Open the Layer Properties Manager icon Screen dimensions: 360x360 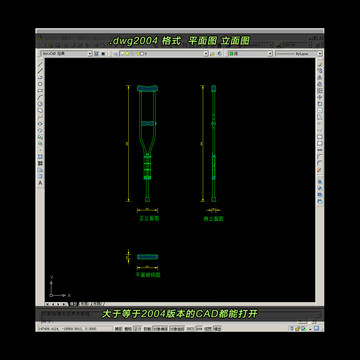pyautogui.click(x=115, y=53)
